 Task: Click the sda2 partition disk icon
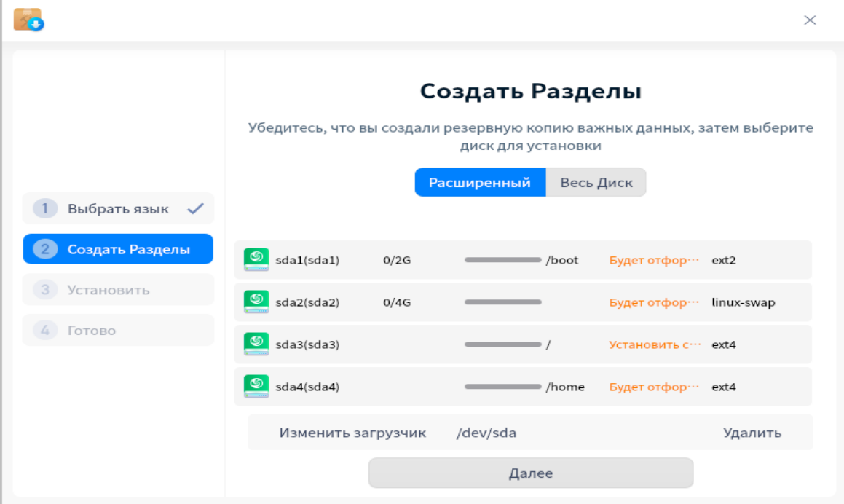point(256,302)
